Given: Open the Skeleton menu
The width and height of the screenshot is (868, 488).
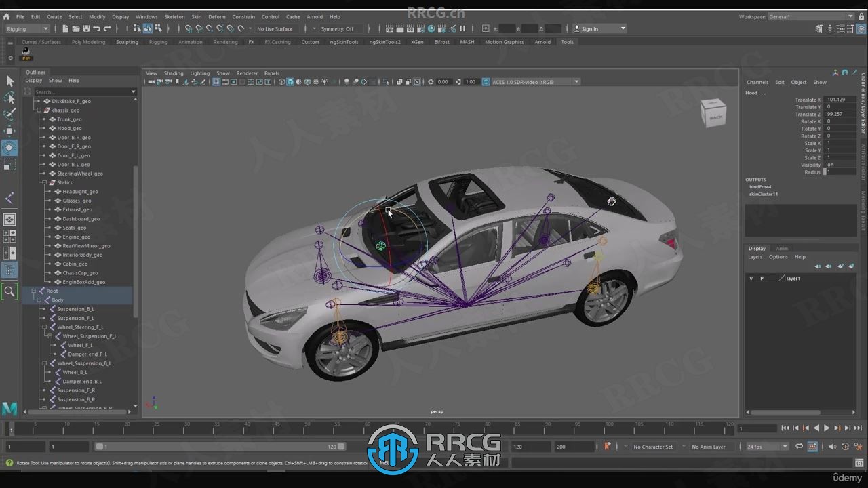Looking at the screenshot, I should pos(174,16).
